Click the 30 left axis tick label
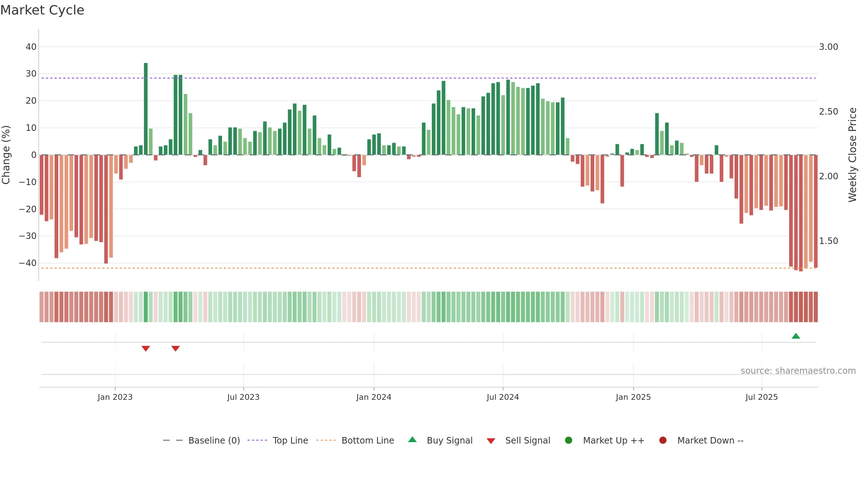 (31, 74)
